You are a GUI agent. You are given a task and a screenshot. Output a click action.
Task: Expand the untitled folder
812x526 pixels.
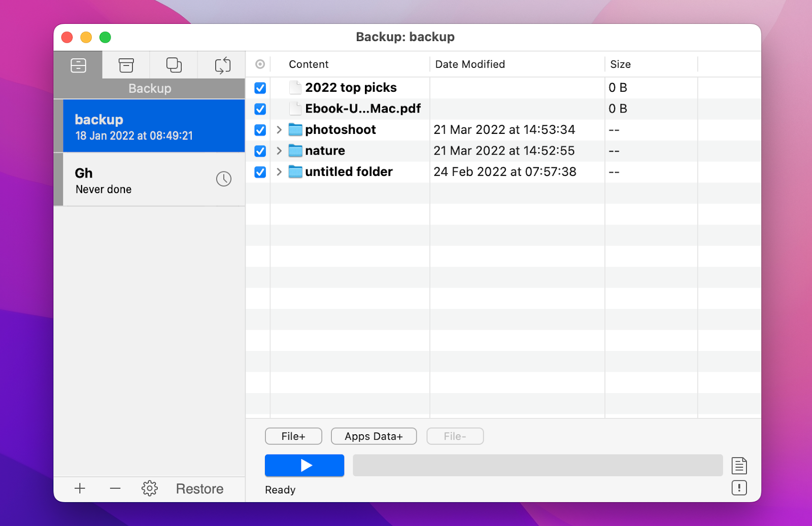279,172
